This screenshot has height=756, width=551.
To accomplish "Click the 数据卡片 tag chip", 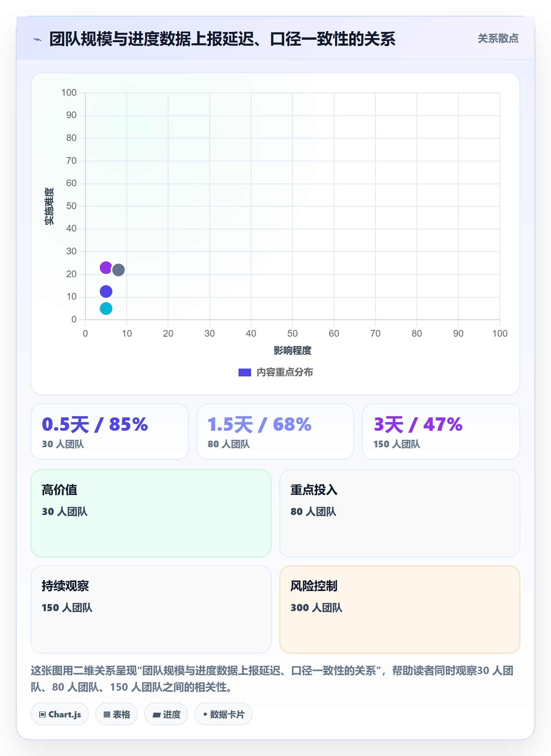I will coord(224,714).
